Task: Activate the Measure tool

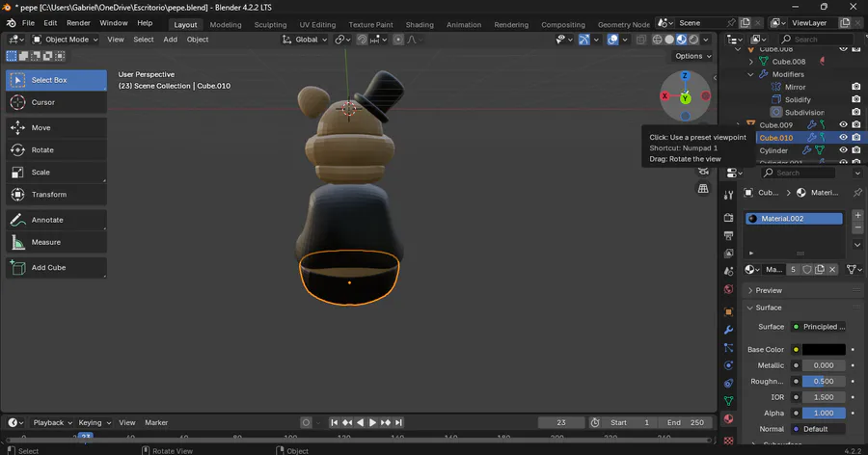Action: pos(56,242)
